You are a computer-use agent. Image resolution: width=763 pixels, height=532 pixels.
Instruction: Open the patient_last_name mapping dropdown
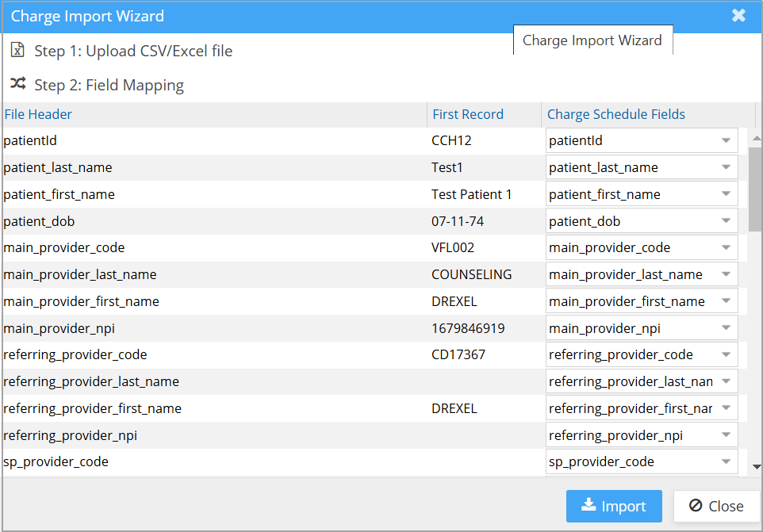click(x=642, y=168)
